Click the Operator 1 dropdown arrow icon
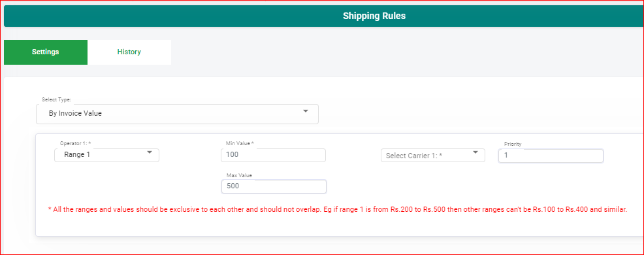Viewport: 644px width, 255px height. point(150,152)
